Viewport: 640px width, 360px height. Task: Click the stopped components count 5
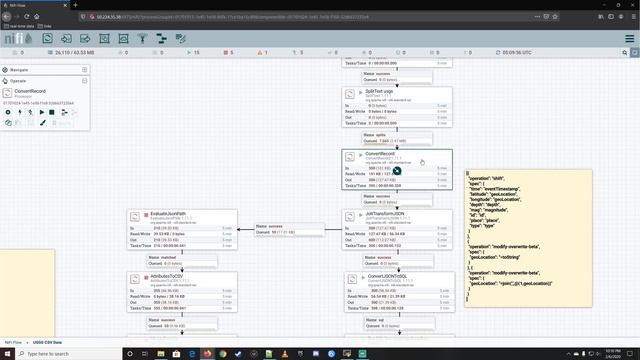point(229,53)
